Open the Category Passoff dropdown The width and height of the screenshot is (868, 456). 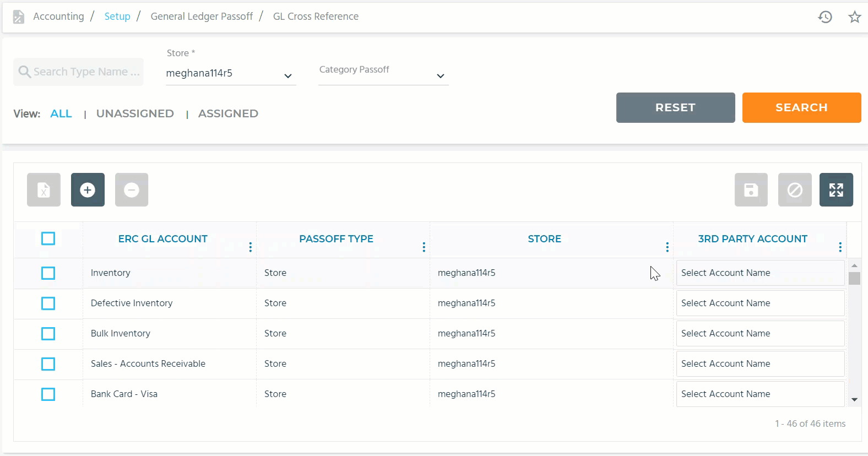tap(383, 73)
